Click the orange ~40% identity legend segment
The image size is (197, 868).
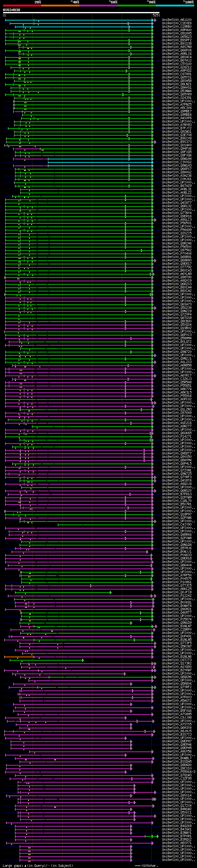(x=60, y=6)
